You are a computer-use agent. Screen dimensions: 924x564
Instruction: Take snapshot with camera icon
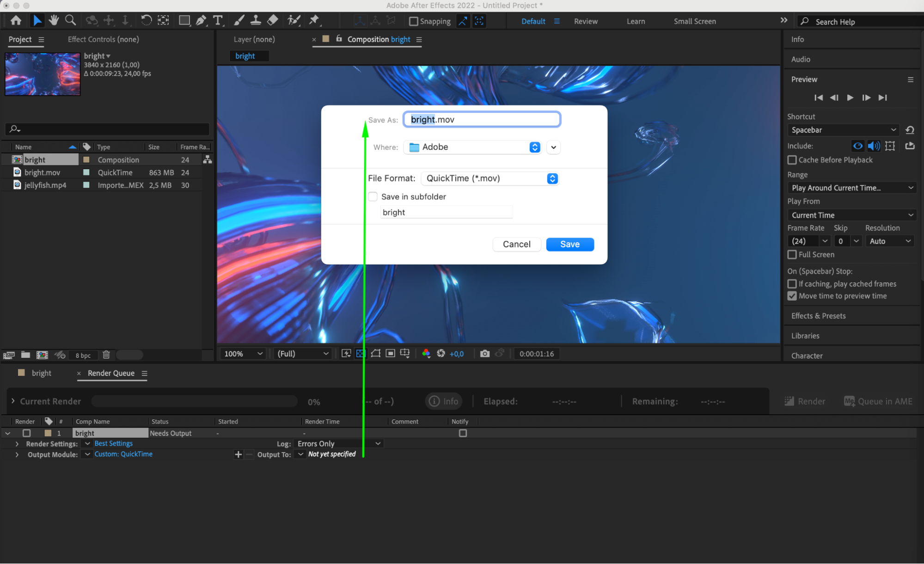[x=484, y=354]
